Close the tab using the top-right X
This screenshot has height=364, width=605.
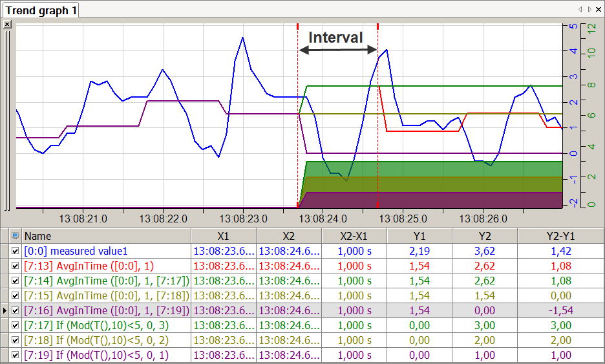pyautogui.click(x=598, y=10)
